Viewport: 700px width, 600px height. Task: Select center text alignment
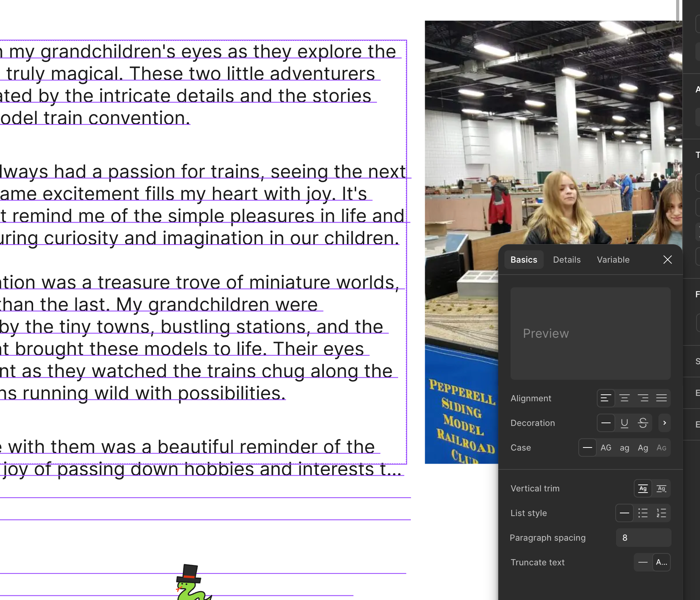[x=625, y=398]
